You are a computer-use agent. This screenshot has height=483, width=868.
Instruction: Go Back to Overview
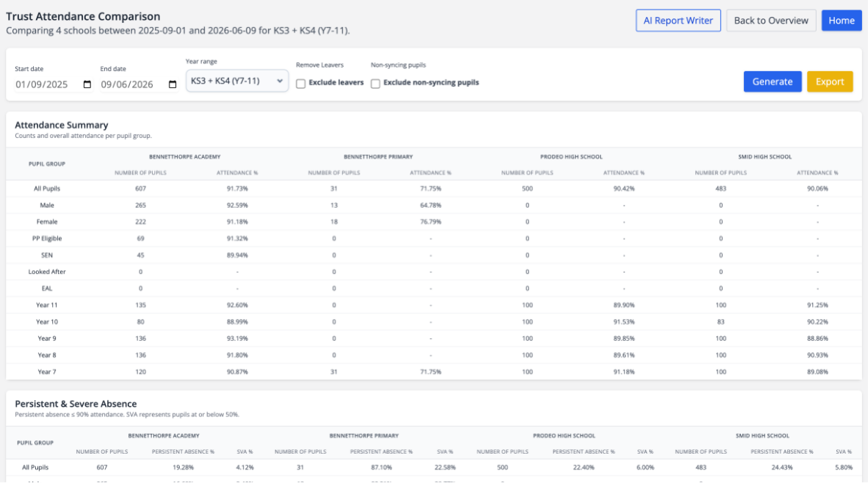[771, 21]
